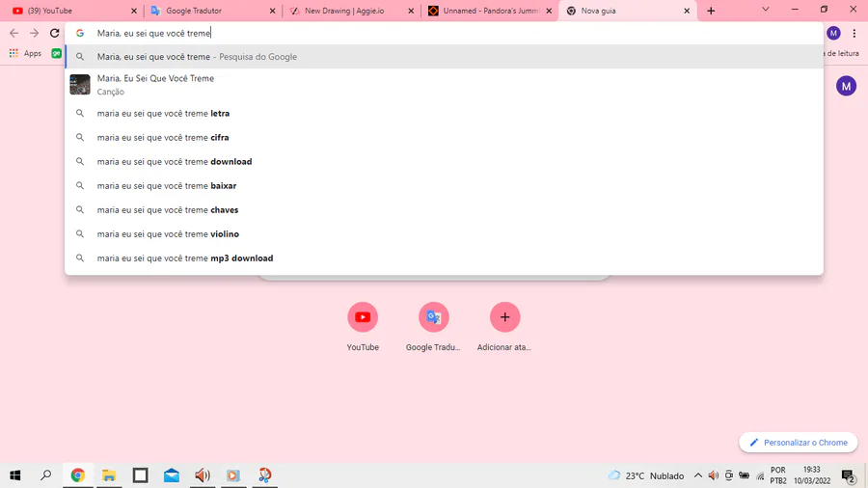Image resolution: width=868 pixels, height=488 pixels.
Task: Open Chrome from the taskbar
Action: tap(77, 475)
